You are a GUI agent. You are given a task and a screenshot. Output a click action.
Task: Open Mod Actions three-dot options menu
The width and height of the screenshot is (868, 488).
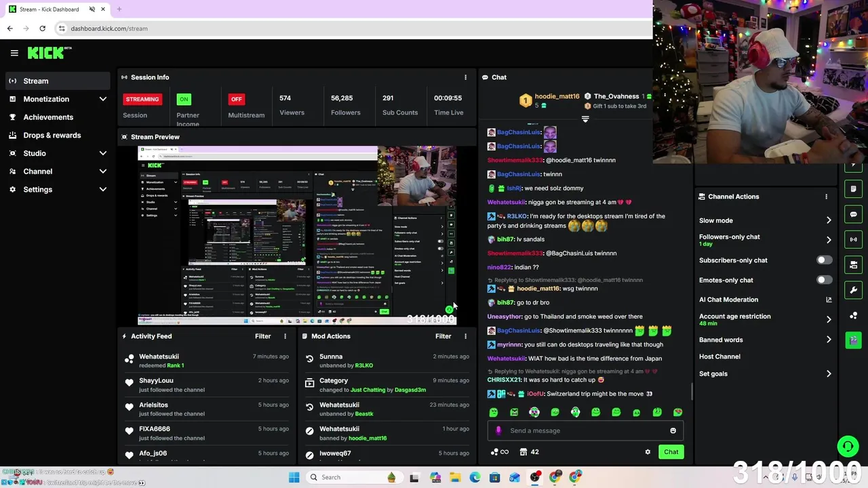pyautogui.click(x=465, y=336)
